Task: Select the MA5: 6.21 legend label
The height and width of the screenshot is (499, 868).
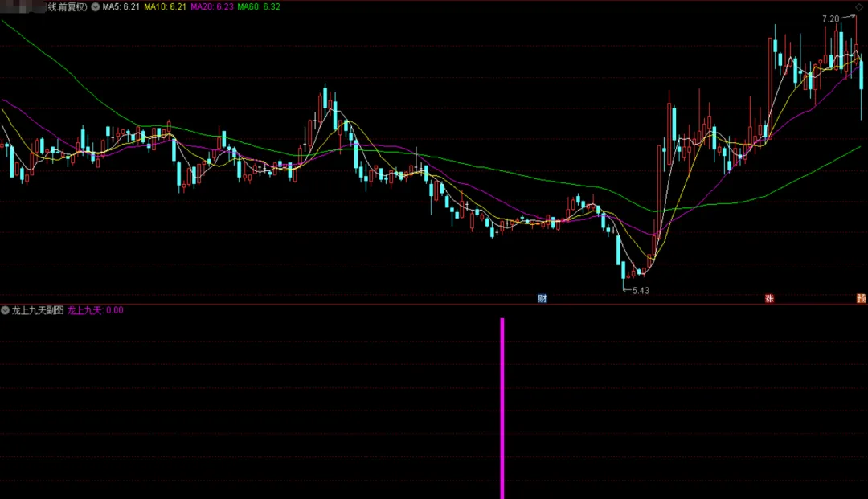Action: (121, 7)
